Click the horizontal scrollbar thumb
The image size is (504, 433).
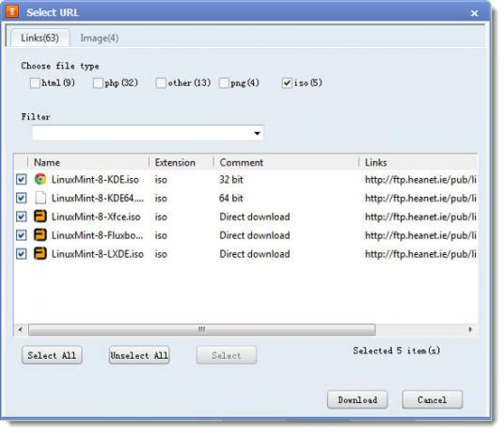202,329
